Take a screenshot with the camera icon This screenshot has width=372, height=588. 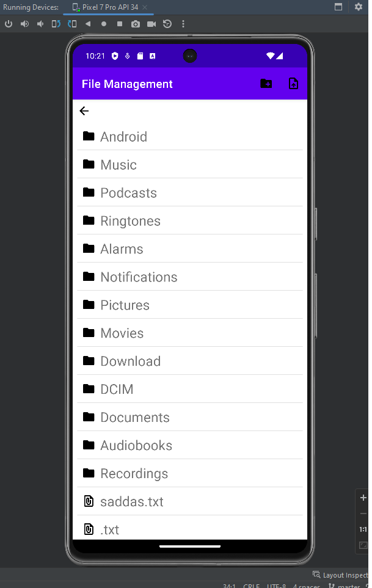pyautogui.click(x=136, y=24)
